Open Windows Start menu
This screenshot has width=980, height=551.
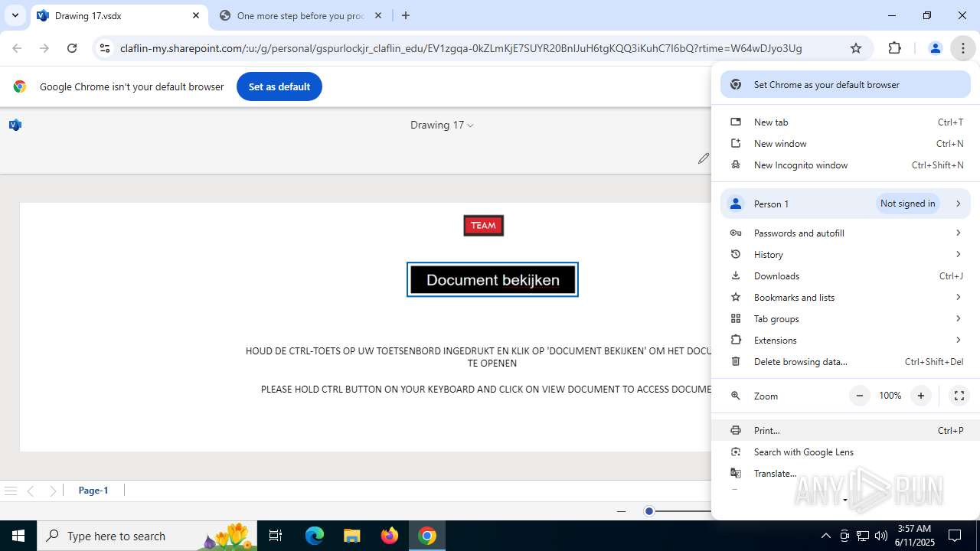point(18,536)
